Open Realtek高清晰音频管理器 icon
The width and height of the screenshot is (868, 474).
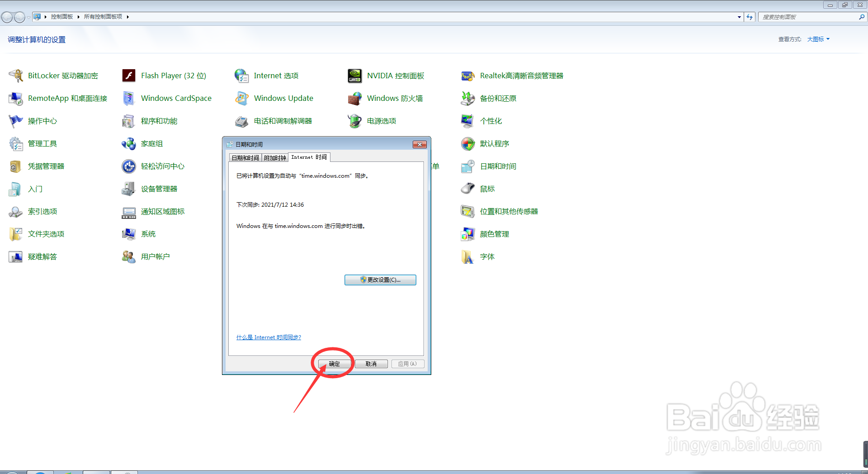click(468, 76)
